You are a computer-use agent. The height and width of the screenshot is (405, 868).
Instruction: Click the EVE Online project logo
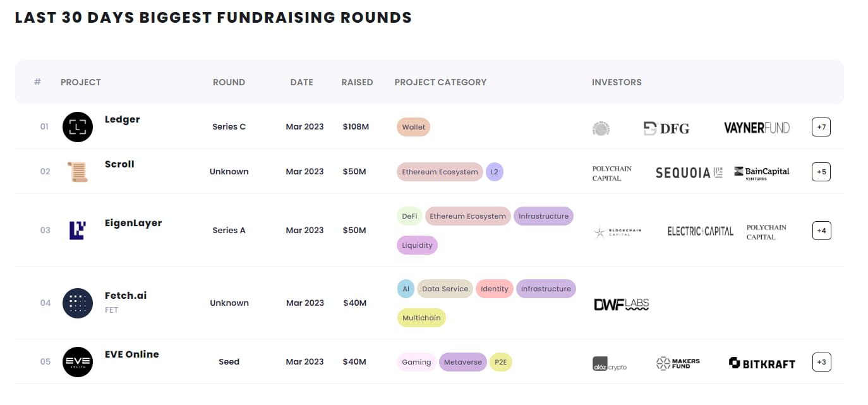78,362
